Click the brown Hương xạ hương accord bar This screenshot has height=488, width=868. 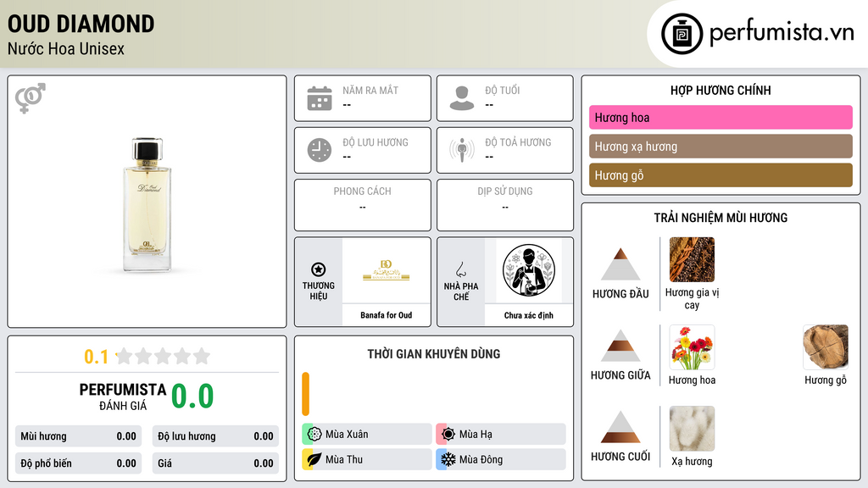coord(721,147)
